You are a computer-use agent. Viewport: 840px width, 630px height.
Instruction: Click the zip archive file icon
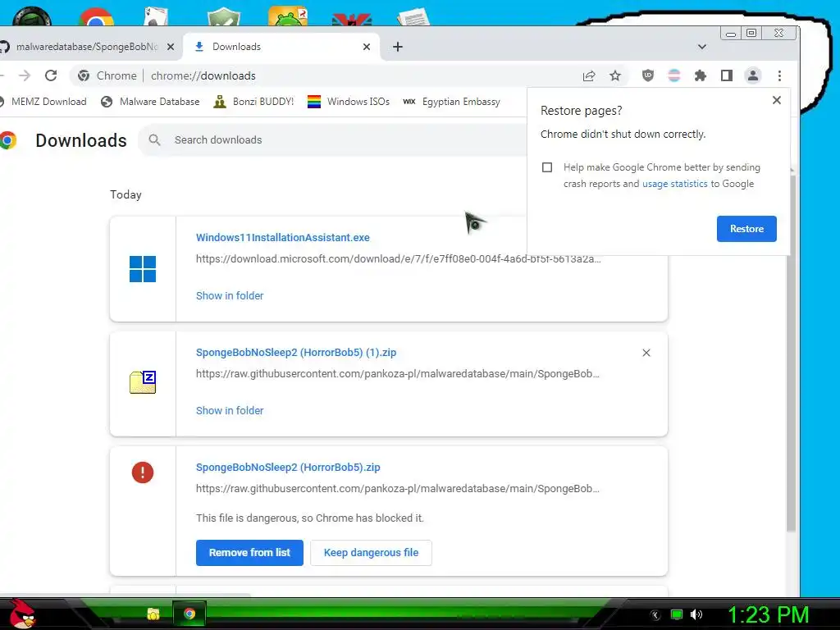click(143, 382)
